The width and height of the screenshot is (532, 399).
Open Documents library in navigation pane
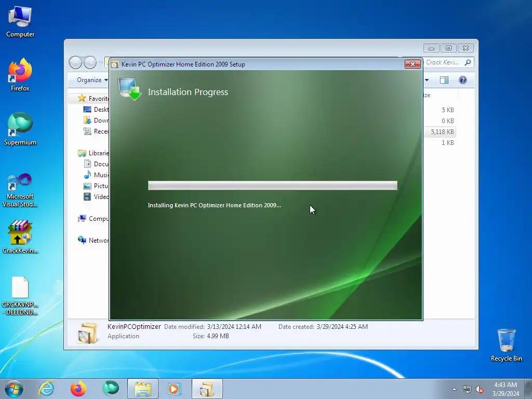(x=96, y=164)
